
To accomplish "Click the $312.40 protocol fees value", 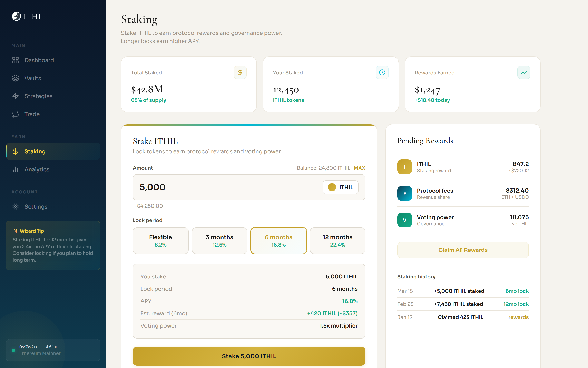I will pos(517,191).
